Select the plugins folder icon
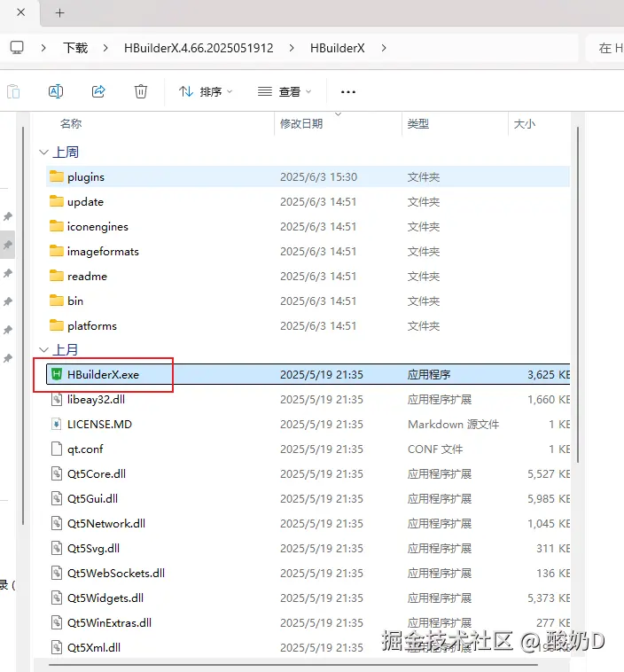The image size is (624, 672). click(x=57, y=176)
